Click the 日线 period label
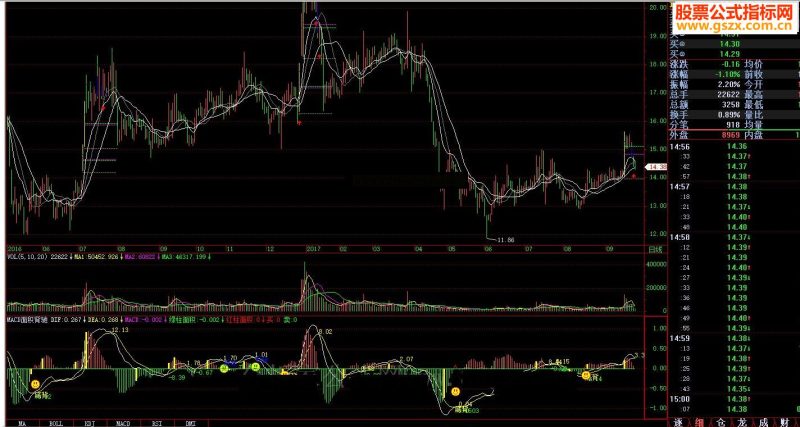The image size is (800, 427). (x=655, y=249)
